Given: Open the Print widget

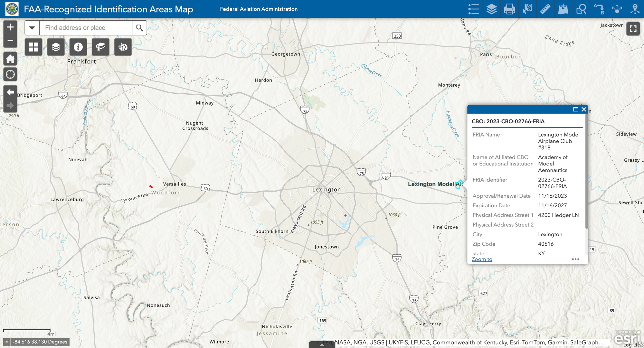Looking at the screenshot, I should (509, 9).
